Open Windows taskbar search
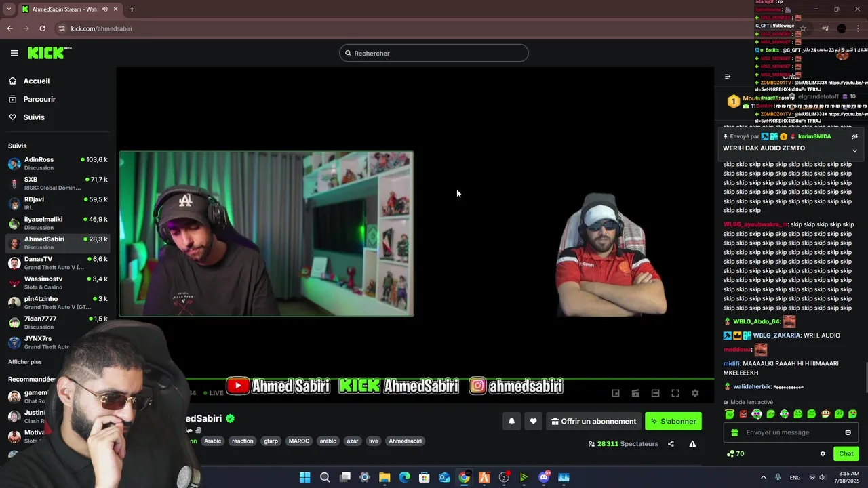 pyautogui.click(x=325, y=477)
